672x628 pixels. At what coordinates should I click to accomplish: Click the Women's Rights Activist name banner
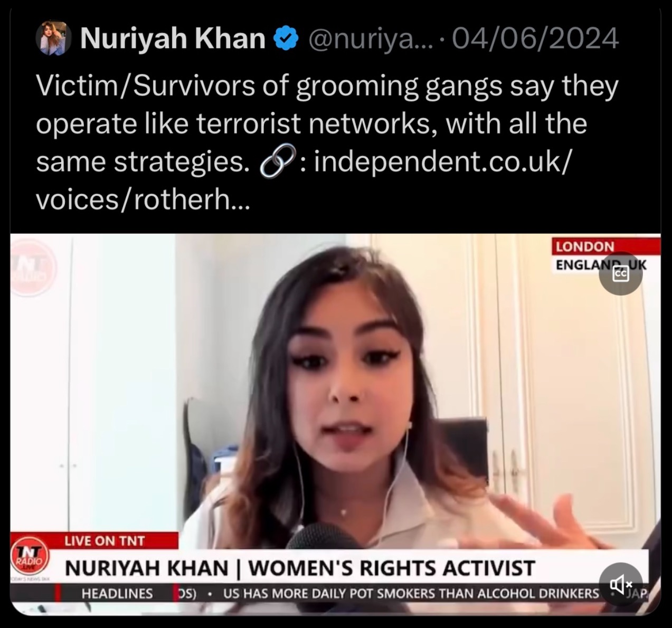pyautogui.click(x=299, y=568)
